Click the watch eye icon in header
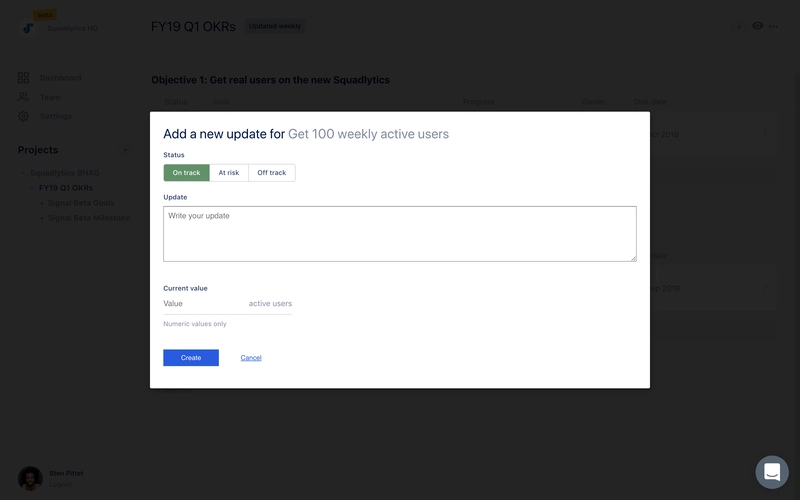 [757, 26]
